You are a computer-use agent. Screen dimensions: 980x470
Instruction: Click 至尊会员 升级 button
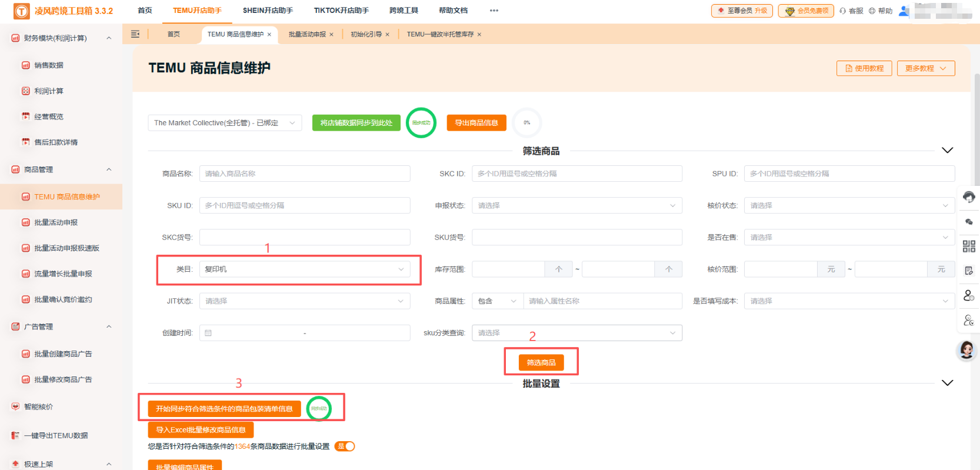click(742, 11)
